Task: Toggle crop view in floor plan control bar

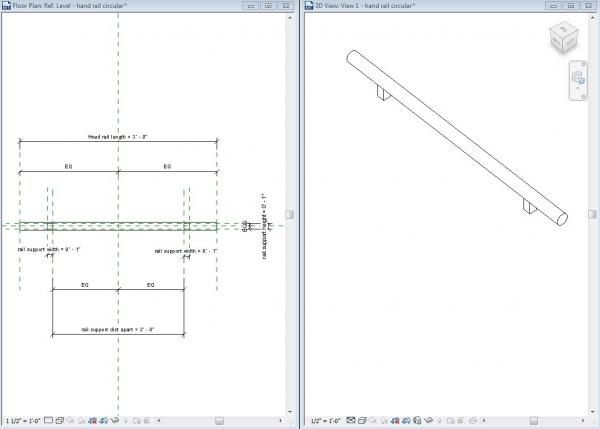Action: [x=93, y=421]
